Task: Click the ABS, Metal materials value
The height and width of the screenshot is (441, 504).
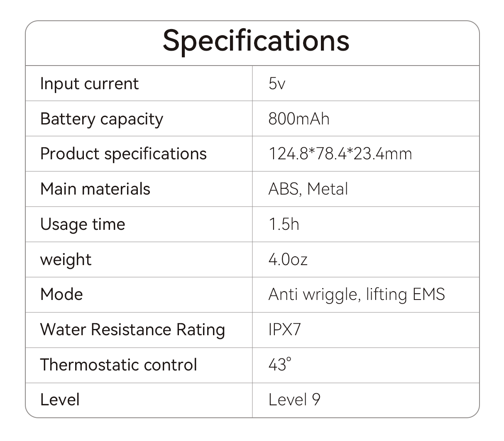Action: click(308, 189)
